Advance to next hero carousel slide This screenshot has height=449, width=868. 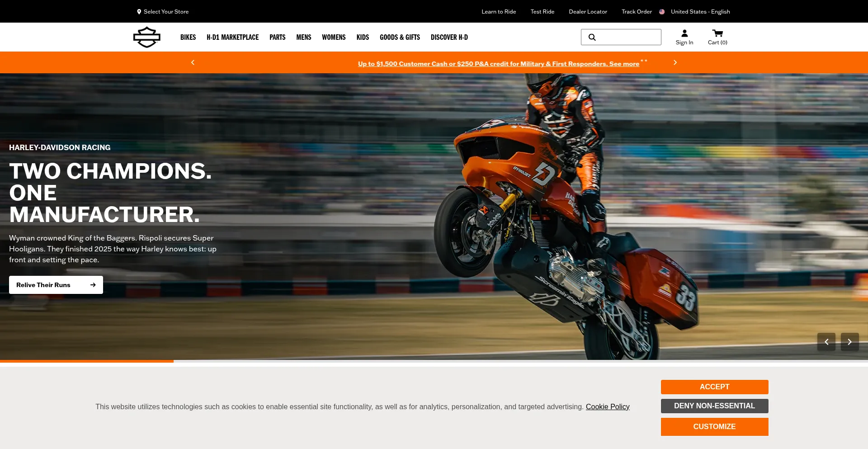point(849,342)
